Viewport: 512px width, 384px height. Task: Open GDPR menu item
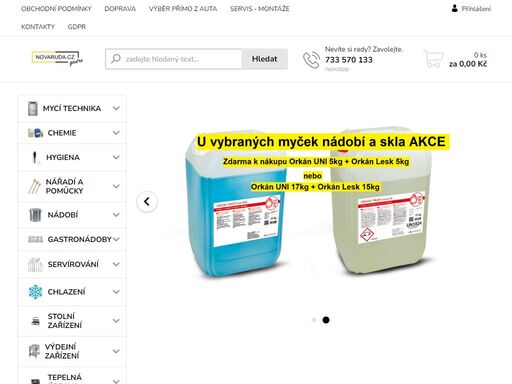(77, 27)
